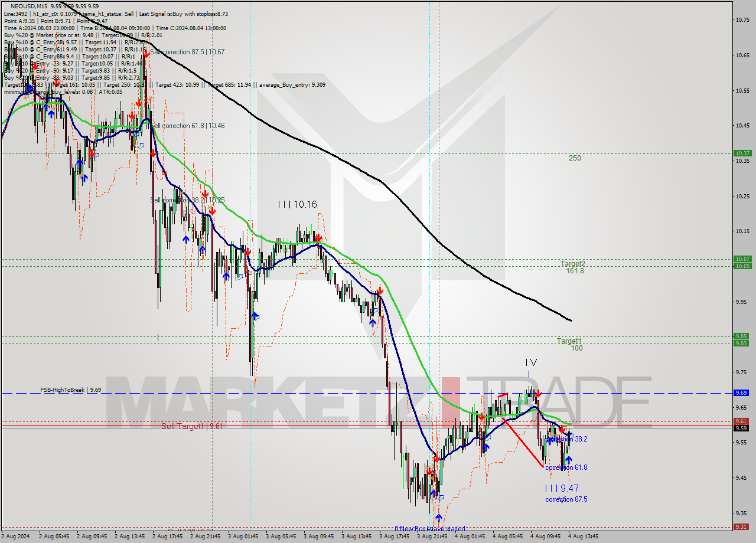Click the 'Time A:2024.08.03 23:00:00' info text
756x543 pixels.
click(x=39, y=28)
